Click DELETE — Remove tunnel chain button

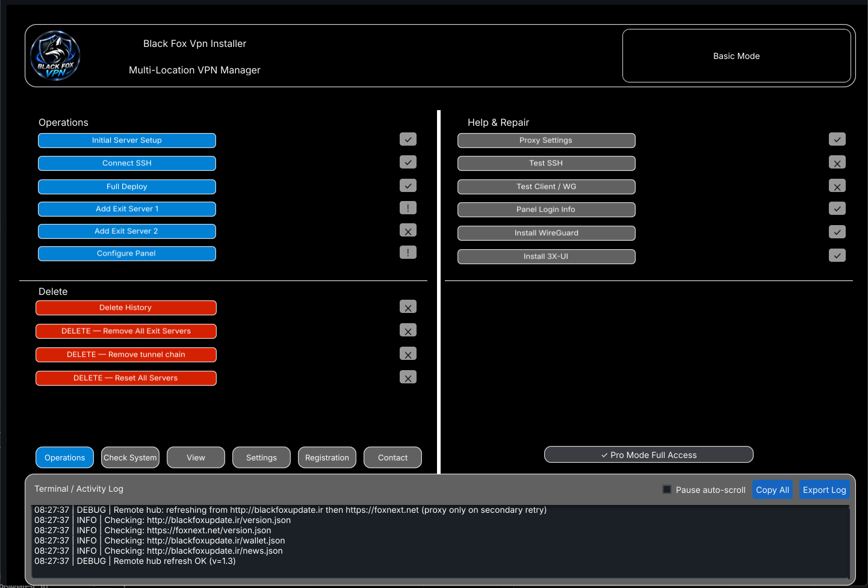click(x=126, y=354)
